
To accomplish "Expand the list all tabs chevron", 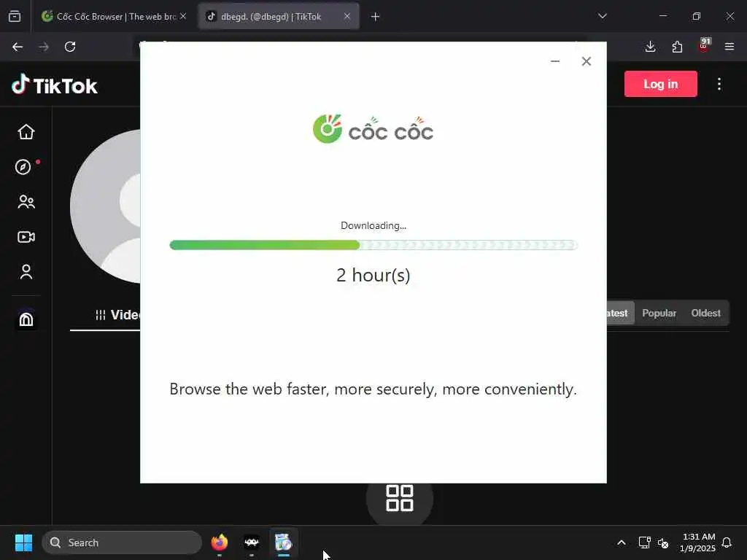I will click(602, 16).
